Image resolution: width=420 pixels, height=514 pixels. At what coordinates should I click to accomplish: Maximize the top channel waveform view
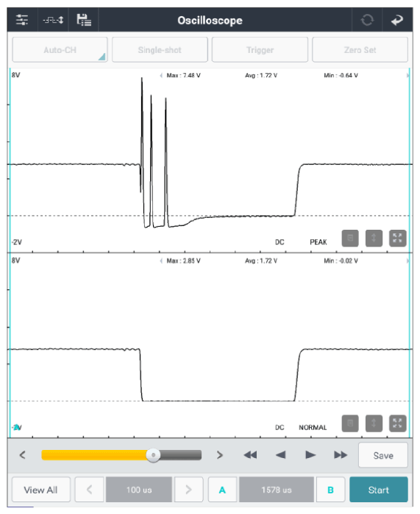397,239
